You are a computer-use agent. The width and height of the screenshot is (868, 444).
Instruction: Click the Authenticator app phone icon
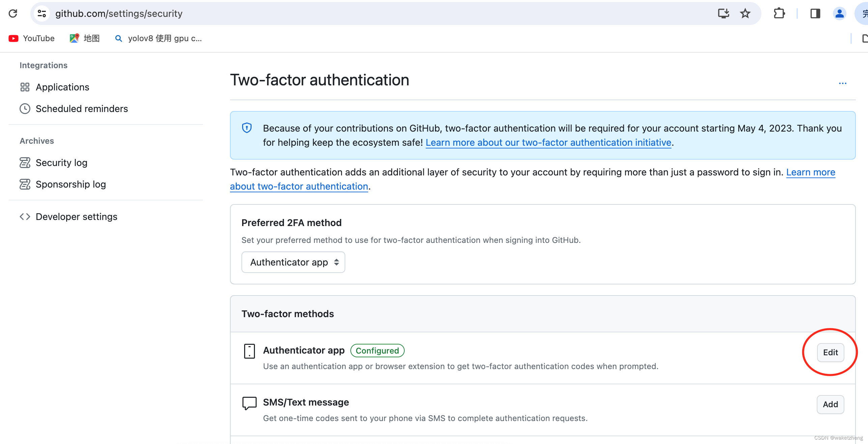click(249, 351)
